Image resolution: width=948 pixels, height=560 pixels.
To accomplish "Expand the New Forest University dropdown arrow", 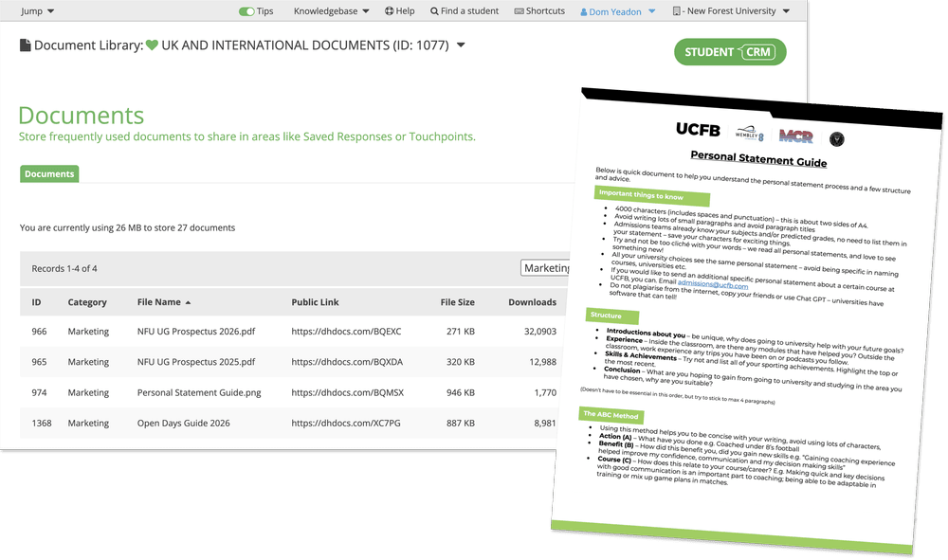I will (786, 10).
